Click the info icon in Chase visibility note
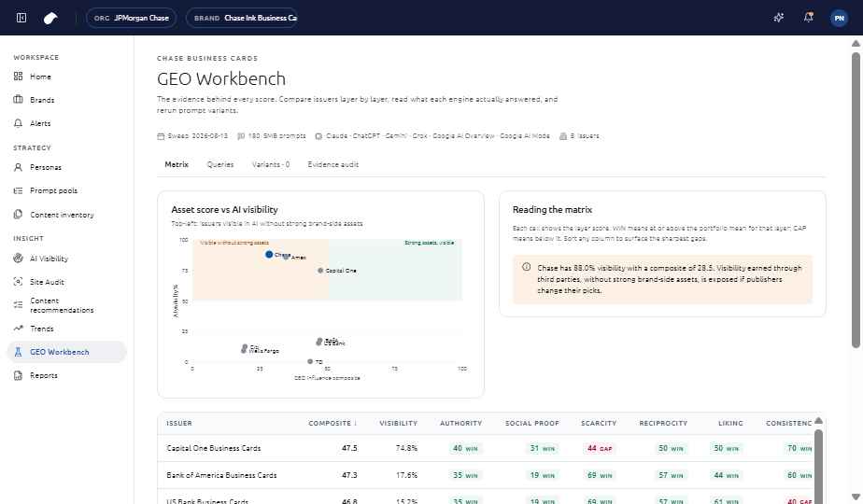 (526, 267)
